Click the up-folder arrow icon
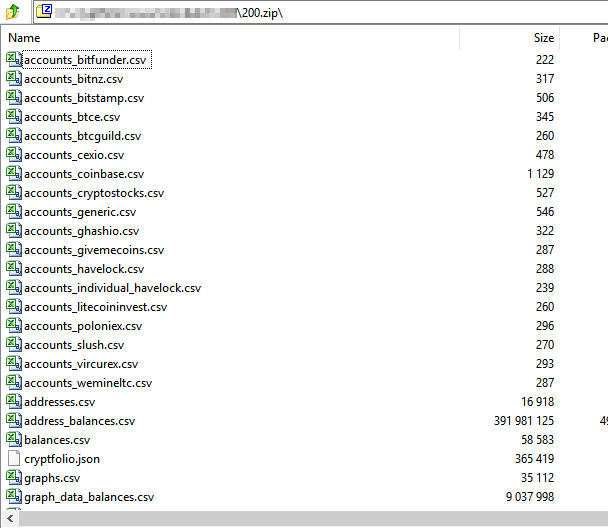This screenshot has height=528, width=608. [x=14, y=13]
